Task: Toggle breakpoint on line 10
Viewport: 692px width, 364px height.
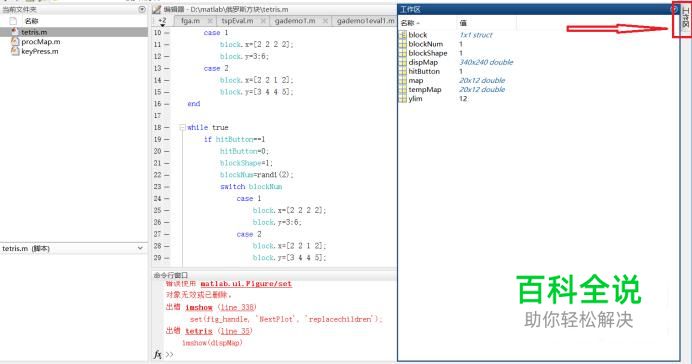Action: (x=167, y=33)
